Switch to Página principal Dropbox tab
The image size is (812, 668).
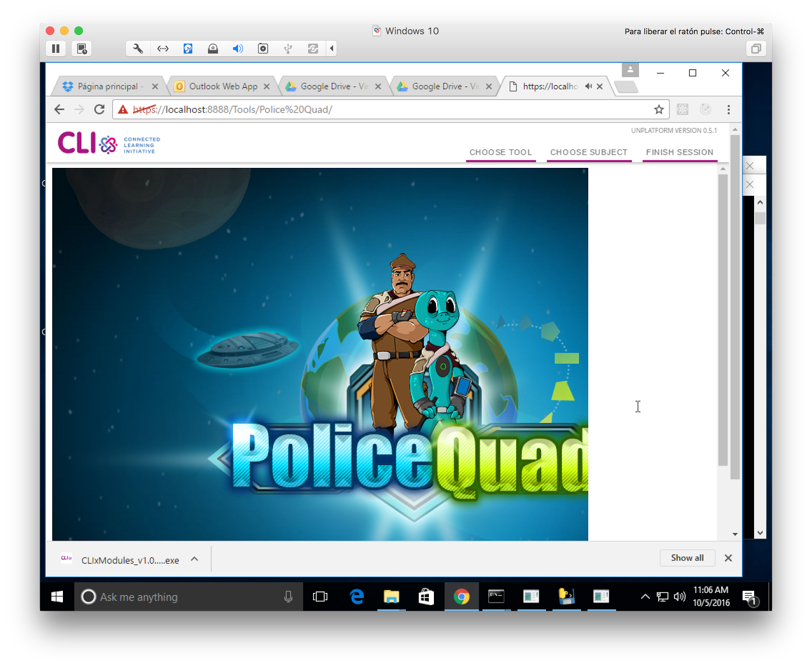(110, 86)
